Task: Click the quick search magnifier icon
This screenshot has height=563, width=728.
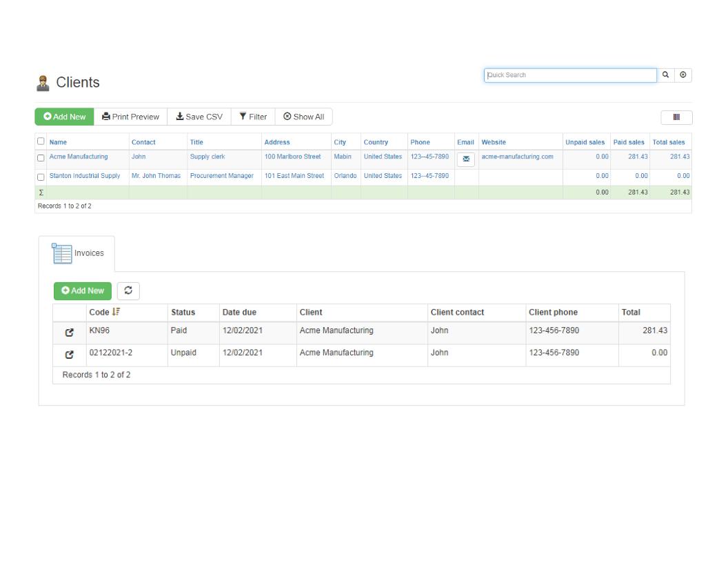Action: 665,75
